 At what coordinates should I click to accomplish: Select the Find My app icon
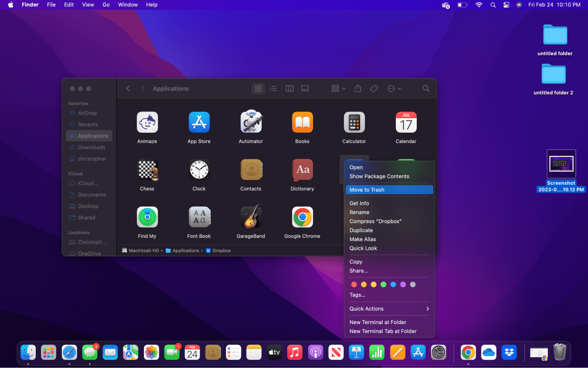point(147,217)
